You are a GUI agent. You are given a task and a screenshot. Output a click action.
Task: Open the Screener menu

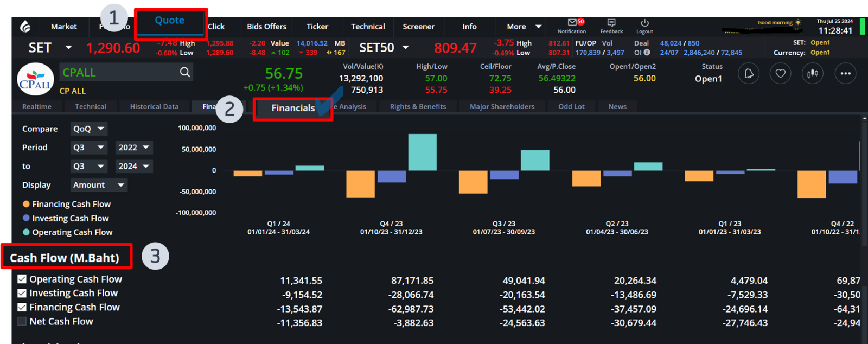pos(418,27)
